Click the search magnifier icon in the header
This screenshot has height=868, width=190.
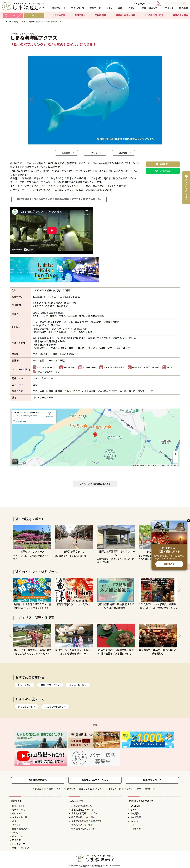click(184, 3)
